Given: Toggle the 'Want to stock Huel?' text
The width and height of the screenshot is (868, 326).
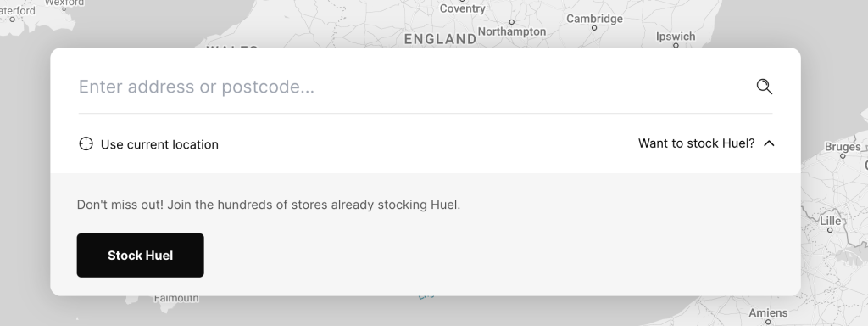Looking at the screenshot, I should pyautogui.click(x=696, y=143).
